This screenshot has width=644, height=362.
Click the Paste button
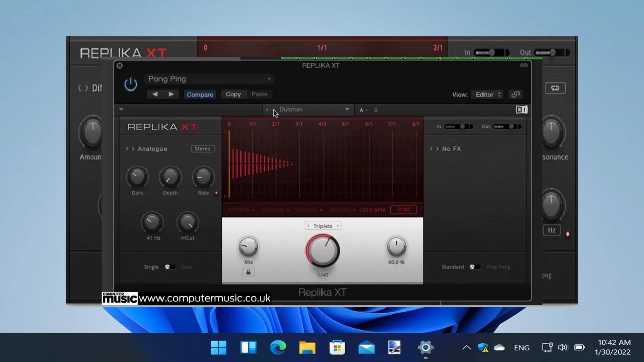(x=259, y=94)
